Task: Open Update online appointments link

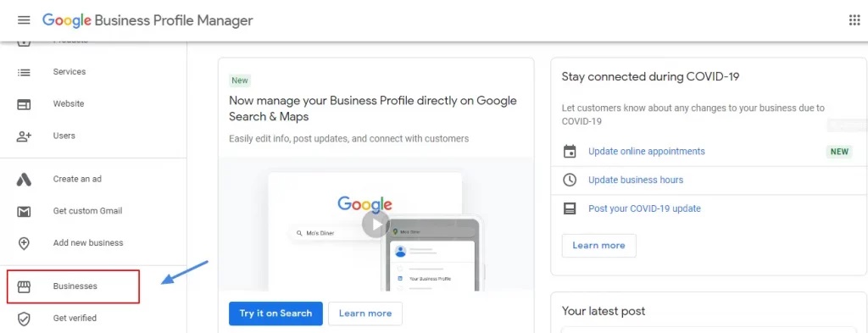Action: click(647, 151)
